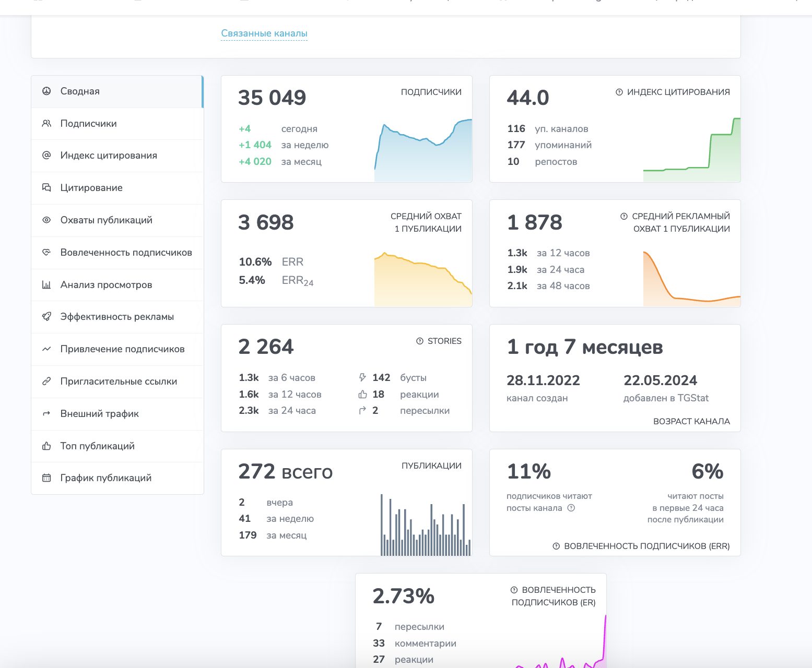Image resolution: width=812 pixels, height=668 pixels.
Task: Click the 2 264 stories value
Action: (x=266, y=347)
